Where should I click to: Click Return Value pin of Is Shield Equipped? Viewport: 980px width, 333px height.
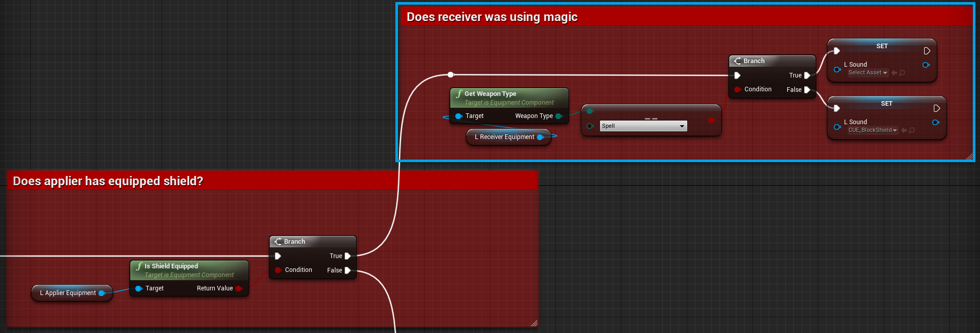pos(238,288)
